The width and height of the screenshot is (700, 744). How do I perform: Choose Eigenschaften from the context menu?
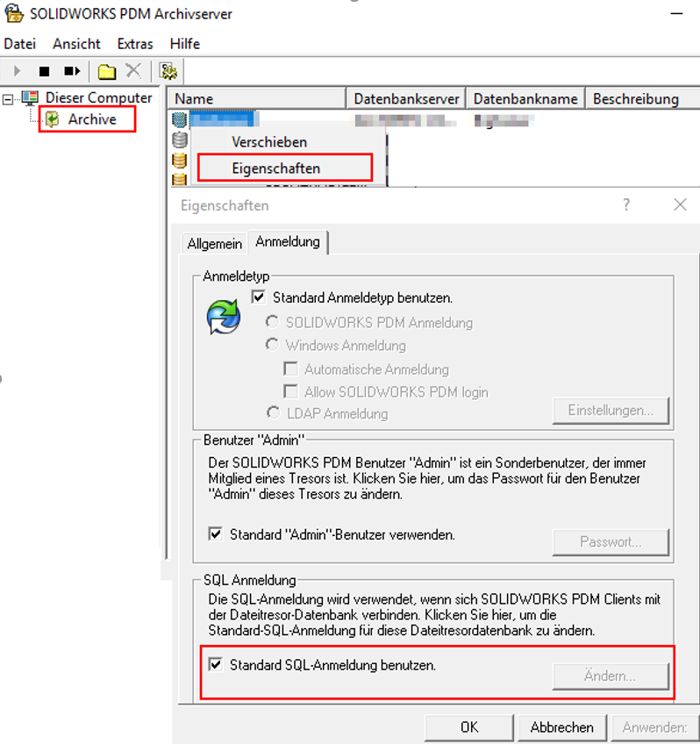tap(275, 168)
